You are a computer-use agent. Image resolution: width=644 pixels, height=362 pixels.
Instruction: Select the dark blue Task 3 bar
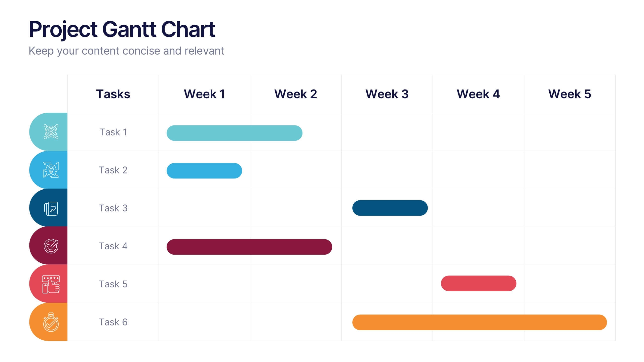pyautogui.click(x=390, y=208)
